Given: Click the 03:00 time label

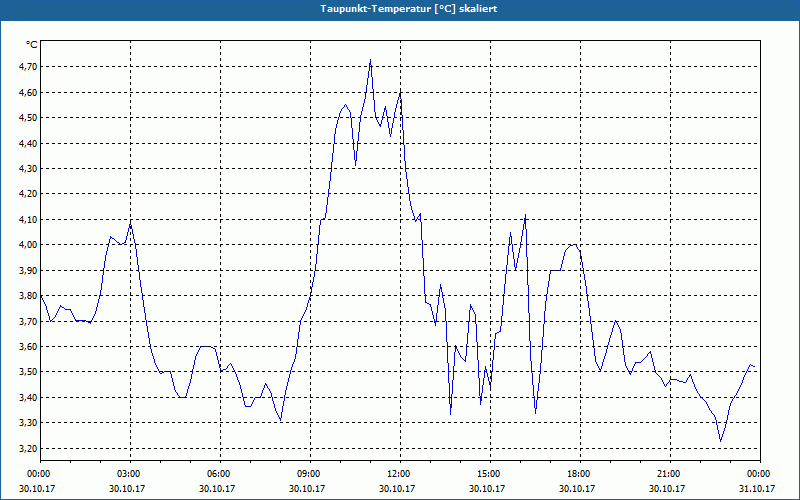Looking at the screenshot, I should (130, 474).
